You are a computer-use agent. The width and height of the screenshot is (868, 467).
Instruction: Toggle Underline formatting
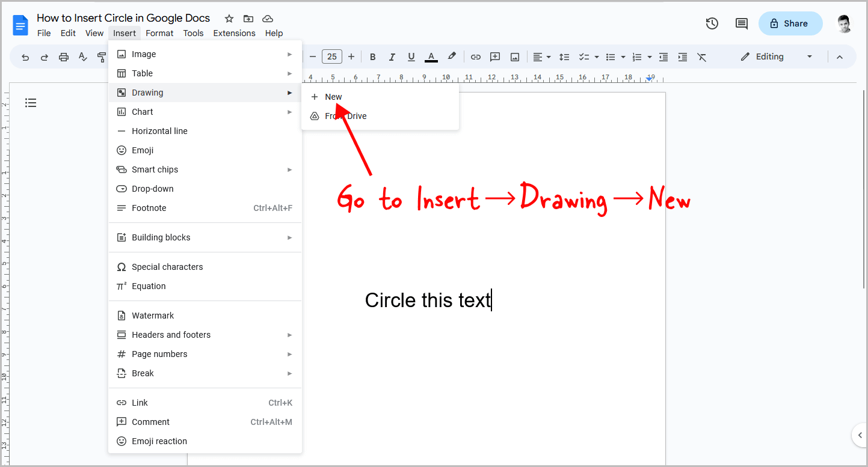click(x=411, y=57)
